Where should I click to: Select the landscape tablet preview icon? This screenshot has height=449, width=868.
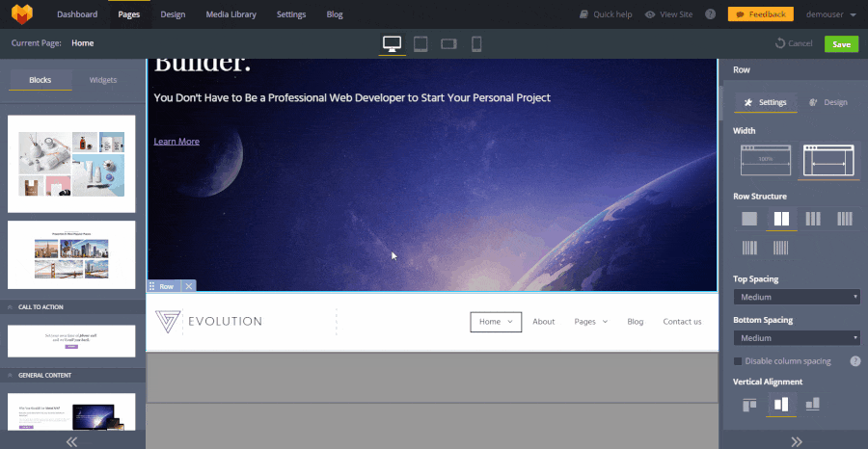(x=448, y=44)
